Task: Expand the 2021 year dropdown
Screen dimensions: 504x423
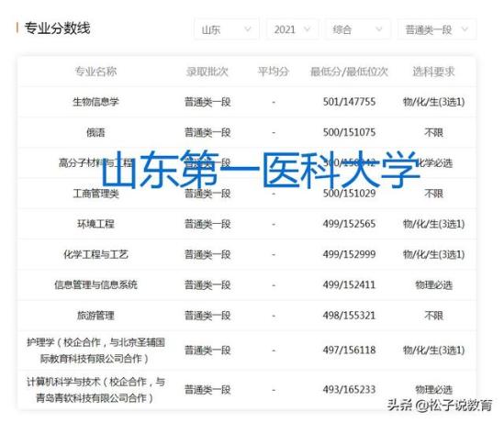Action: (293, 29)
